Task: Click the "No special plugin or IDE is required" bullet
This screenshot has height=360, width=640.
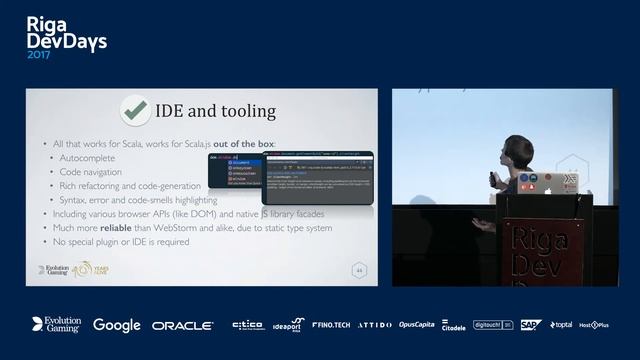Action: (x=121, y=242)
